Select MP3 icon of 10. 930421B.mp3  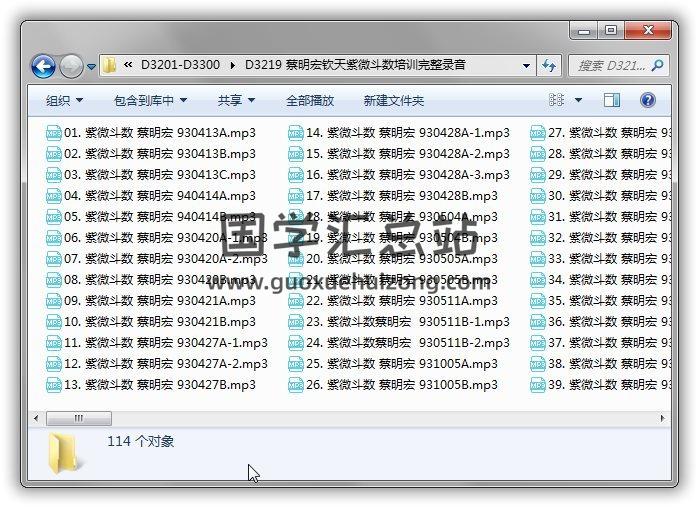click(x=53, y=322)
